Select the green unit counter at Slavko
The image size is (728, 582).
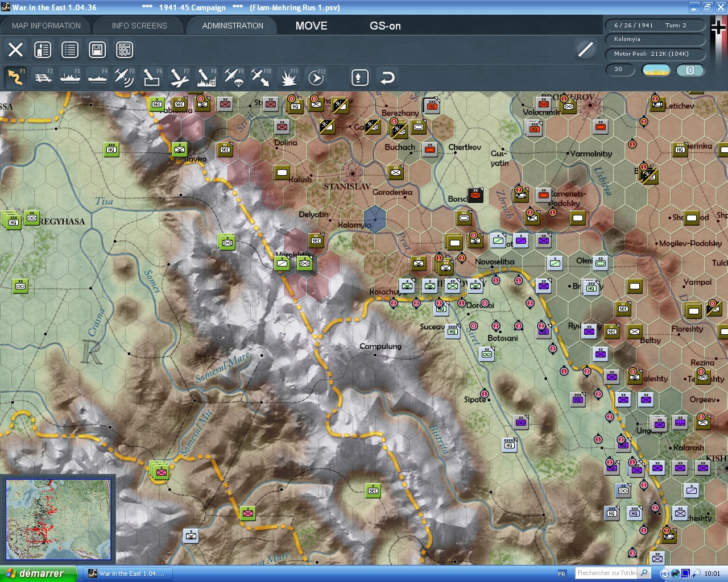[180, 149]
